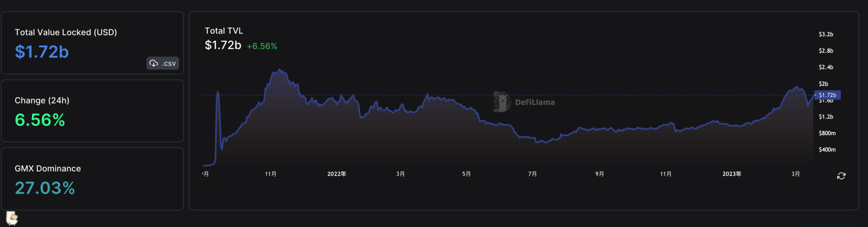Select the blue $1.72b Total Value Locked figure
868x227 pixels.
coord(42,52)
